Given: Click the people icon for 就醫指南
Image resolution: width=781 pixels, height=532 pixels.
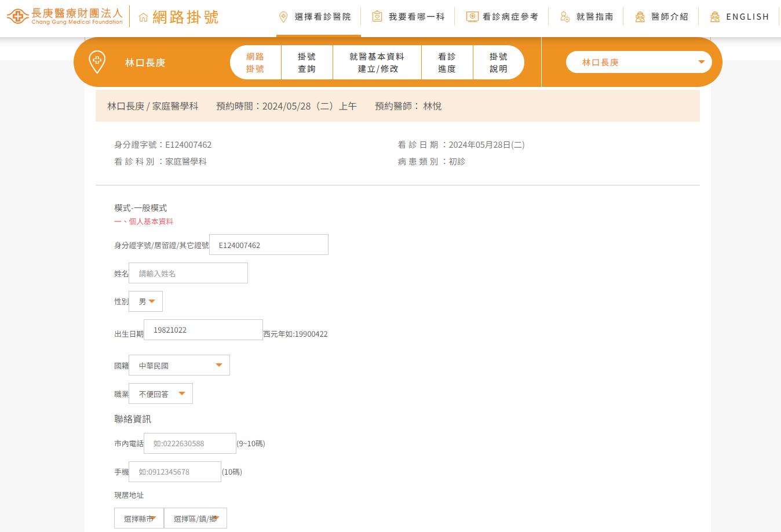Looking at the screenshot, I should (x=565, y=17).
